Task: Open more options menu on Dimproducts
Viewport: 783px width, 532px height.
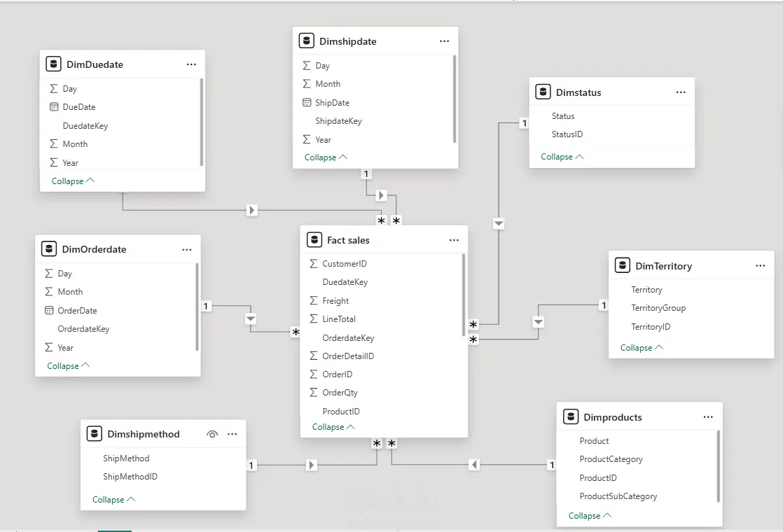Action: click(x=708, y=417)
